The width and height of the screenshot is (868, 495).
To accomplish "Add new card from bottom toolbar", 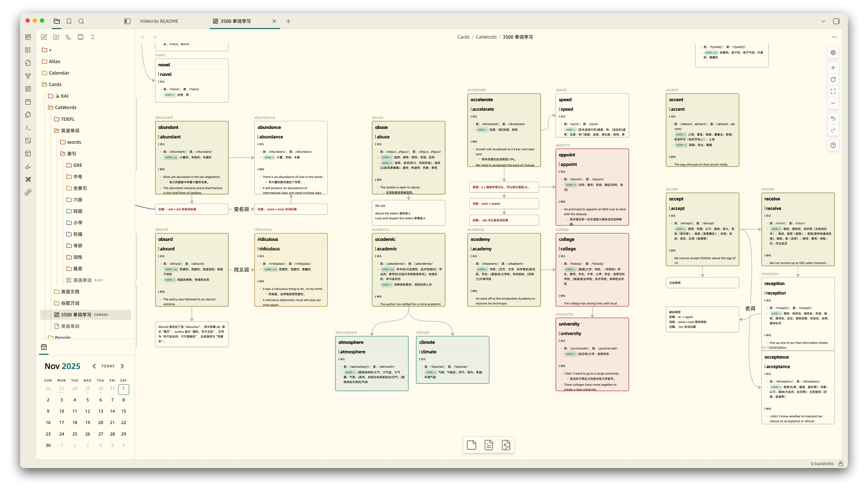I will pos(471,445).
